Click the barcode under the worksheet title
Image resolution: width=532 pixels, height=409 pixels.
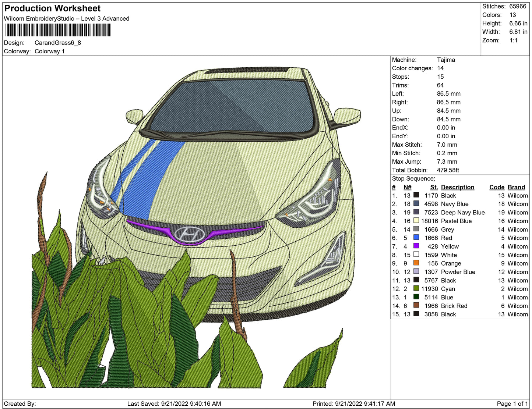coord(57,30)
